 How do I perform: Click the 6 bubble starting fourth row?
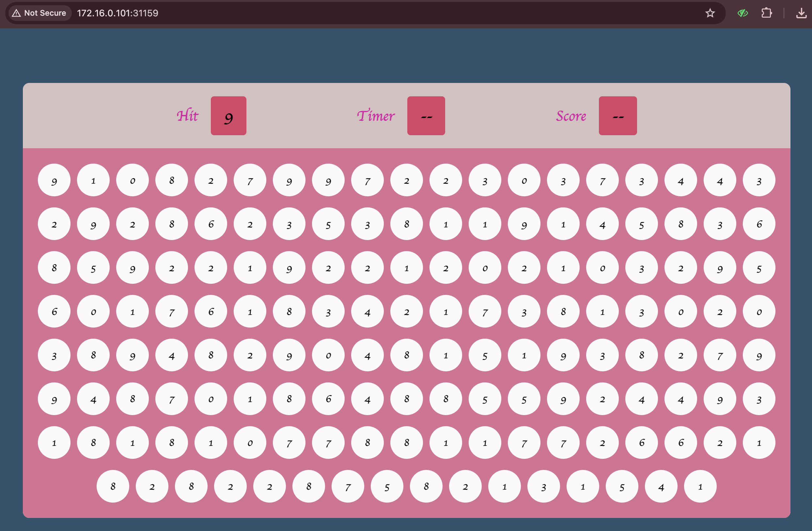(54, 311)
